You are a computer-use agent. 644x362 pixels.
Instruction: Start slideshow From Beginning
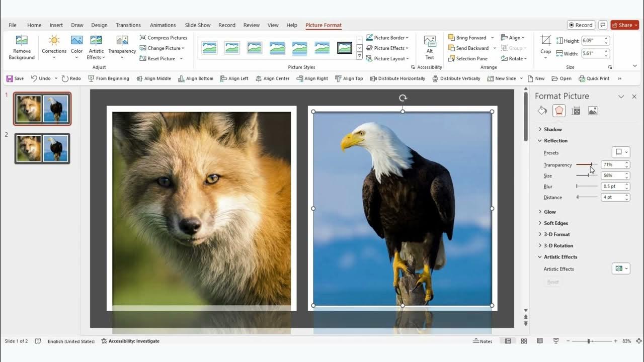coord(109,78)
